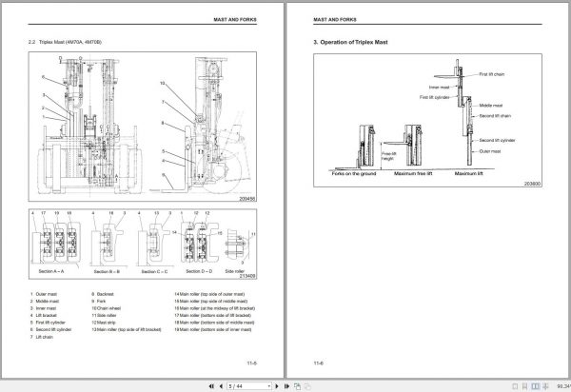The height and width of the screenshot is (392, 571).
Task: Click legend item '9 Fork'
Action: pyautogui.click(x=99, y=302)
